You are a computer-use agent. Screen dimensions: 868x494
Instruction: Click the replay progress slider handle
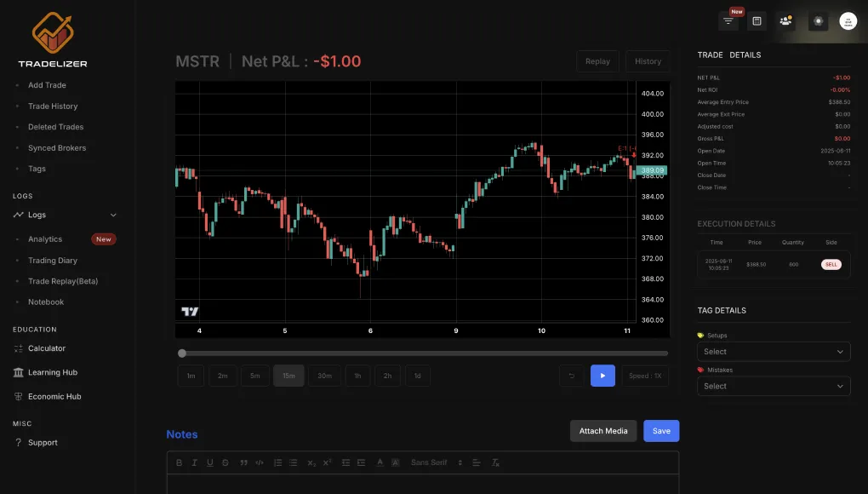(182, 353)
